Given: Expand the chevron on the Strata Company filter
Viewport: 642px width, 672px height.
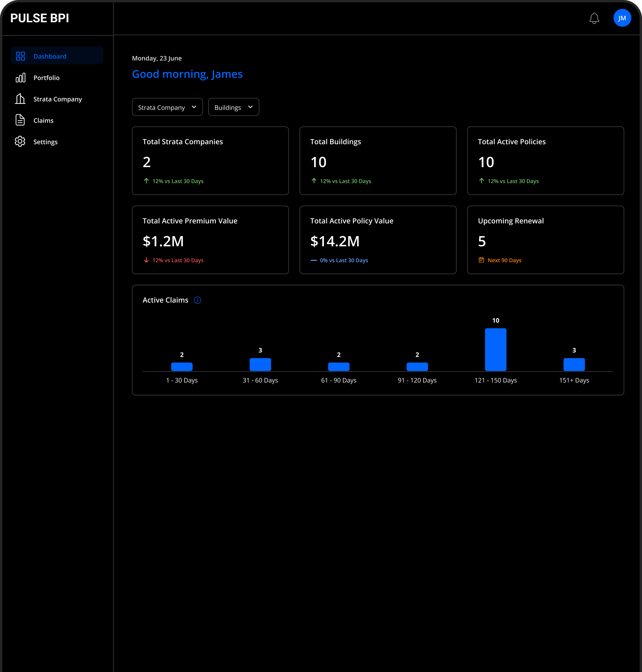Looking at the screenshot, I should click(194, 107).
